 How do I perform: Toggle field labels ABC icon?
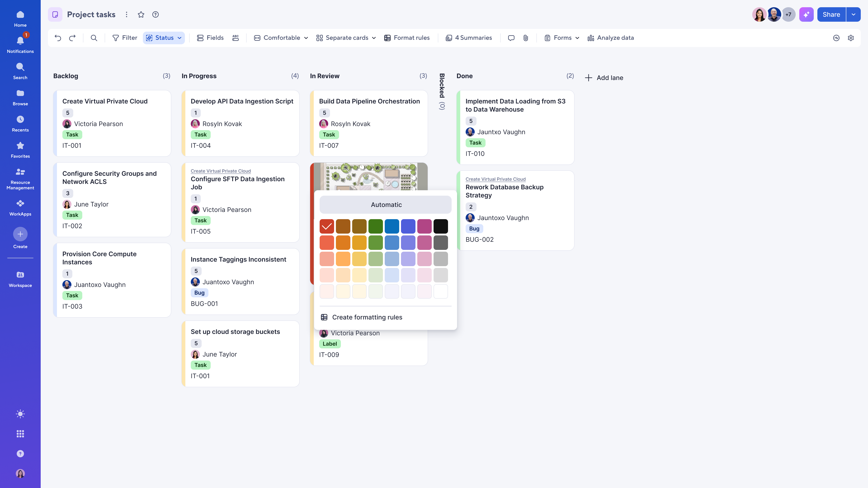(236, 38)
